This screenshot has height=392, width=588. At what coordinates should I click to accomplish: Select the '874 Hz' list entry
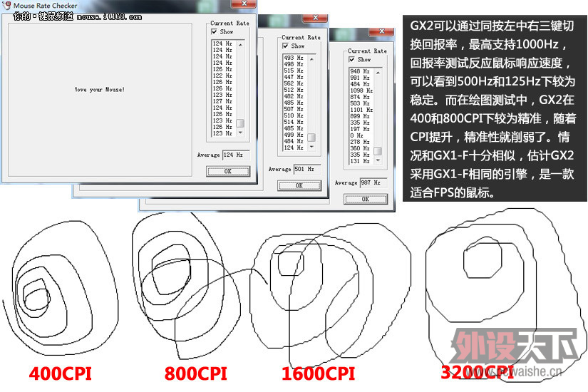pos(360,97)
